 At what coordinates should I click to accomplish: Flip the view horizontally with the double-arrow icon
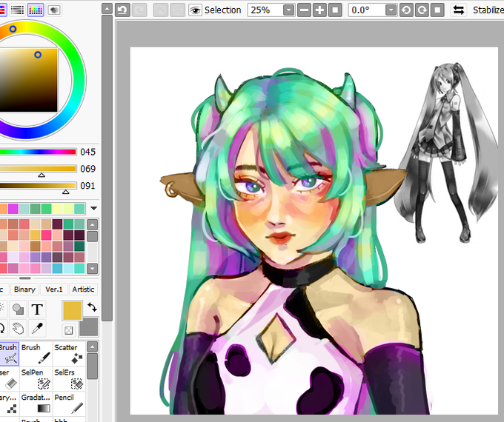pos(459,10)
